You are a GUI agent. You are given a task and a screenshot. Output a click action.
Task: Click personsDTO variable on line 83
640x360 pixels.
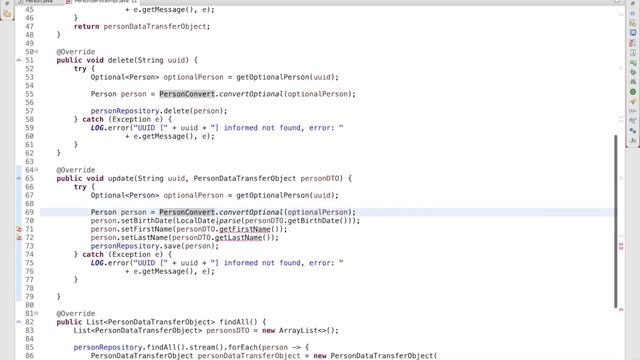[x=228, y=330]
